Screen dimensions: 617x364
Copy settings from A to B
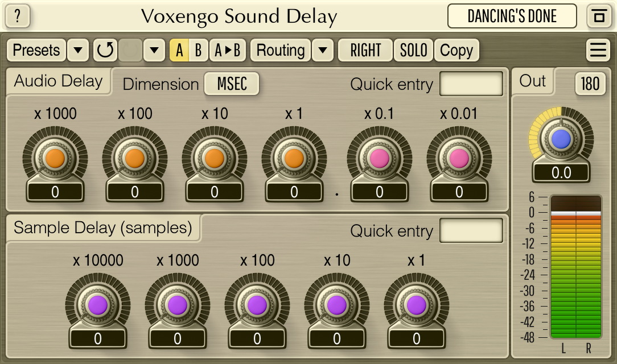click(227, 50)
